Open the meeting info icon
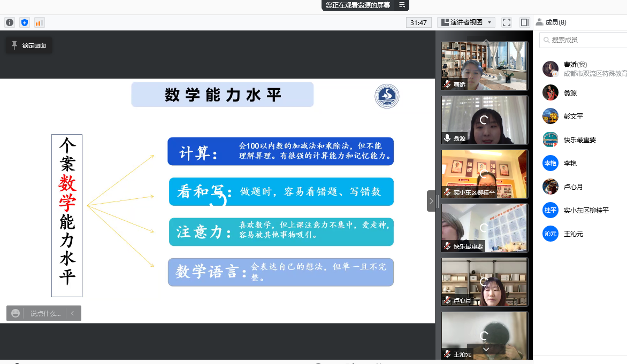The width and height of the screenshot is (627, 364). [10, 22]
